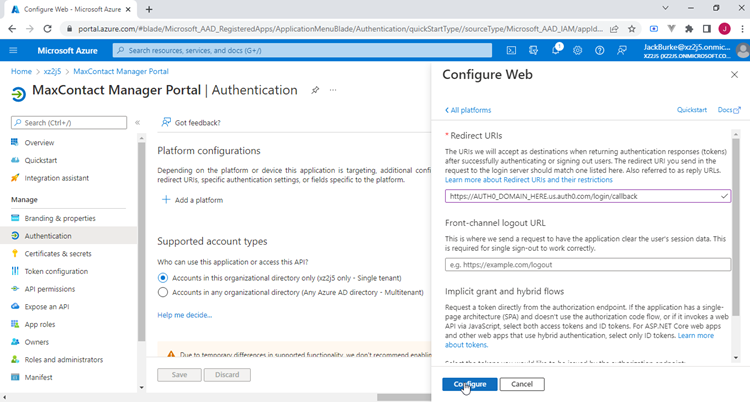Viewport: 750px width, 402px height.
Task: Share this page from the address bar
Action: tap(614, 29)
